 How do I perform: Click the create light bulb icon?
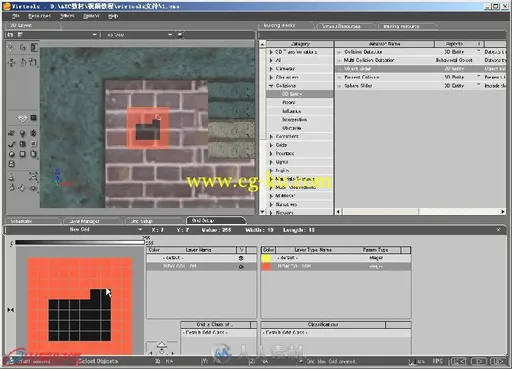(22, 133)
